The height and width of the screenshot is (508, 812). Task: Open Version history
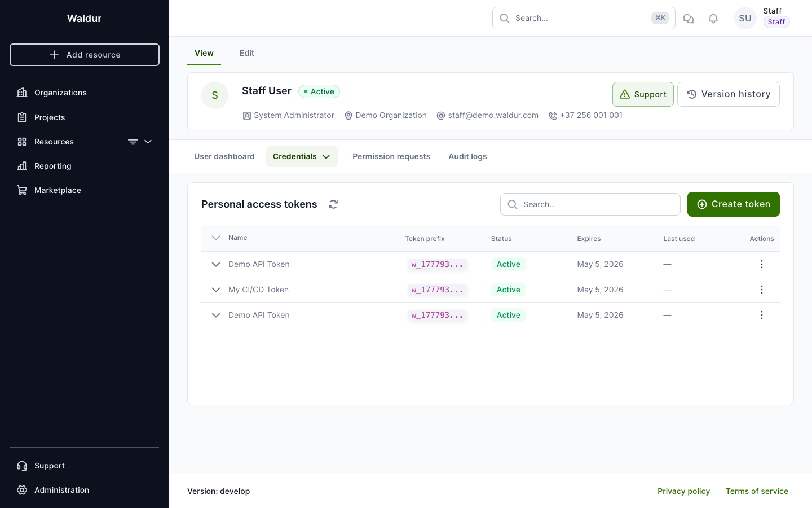point(728,94)
